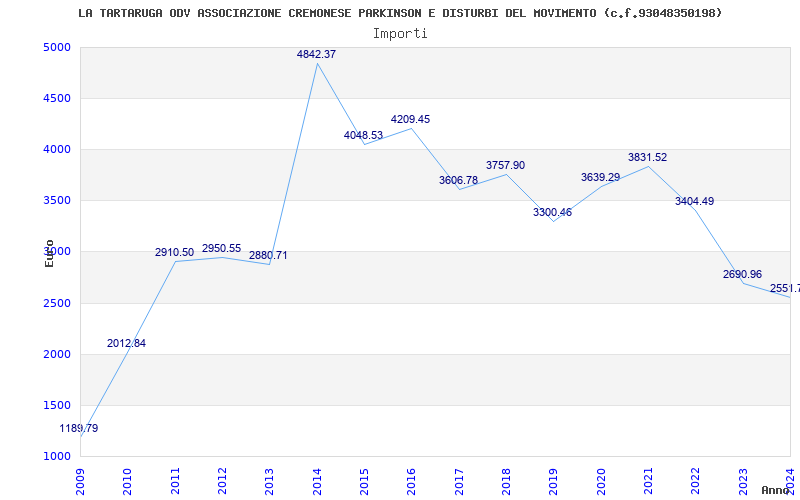Click the 2023 x-axis year label
The width and height of the screenshot is (800, 500).
[743, 481]
